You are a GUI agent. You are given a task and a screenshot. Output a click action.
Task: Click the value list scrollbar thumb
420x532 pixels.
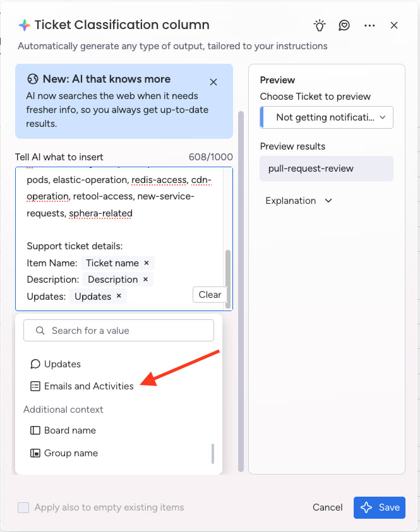coord(213,453)
